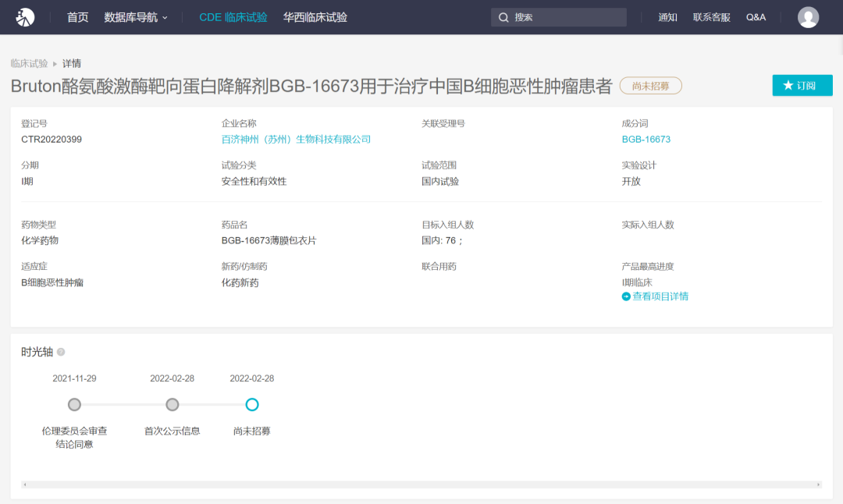
Task: Click the 尚未招募 status badge
Action: (x=650, y=86)
